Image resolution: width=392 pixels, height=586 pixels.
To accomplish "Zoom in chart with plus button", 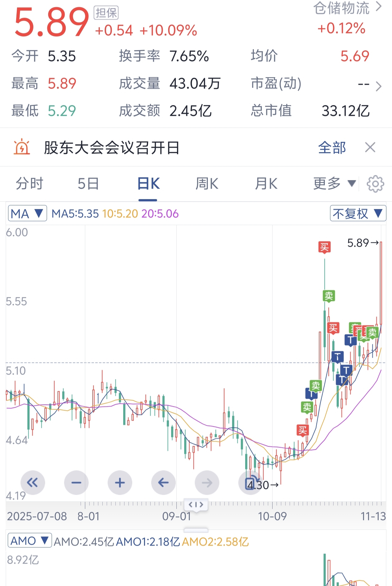I will 120,482.
